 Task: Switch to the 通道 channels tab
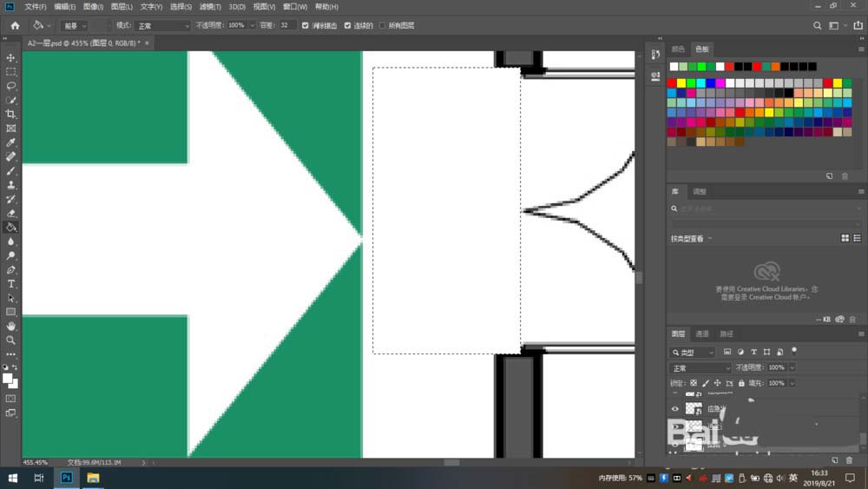[702, 334]
